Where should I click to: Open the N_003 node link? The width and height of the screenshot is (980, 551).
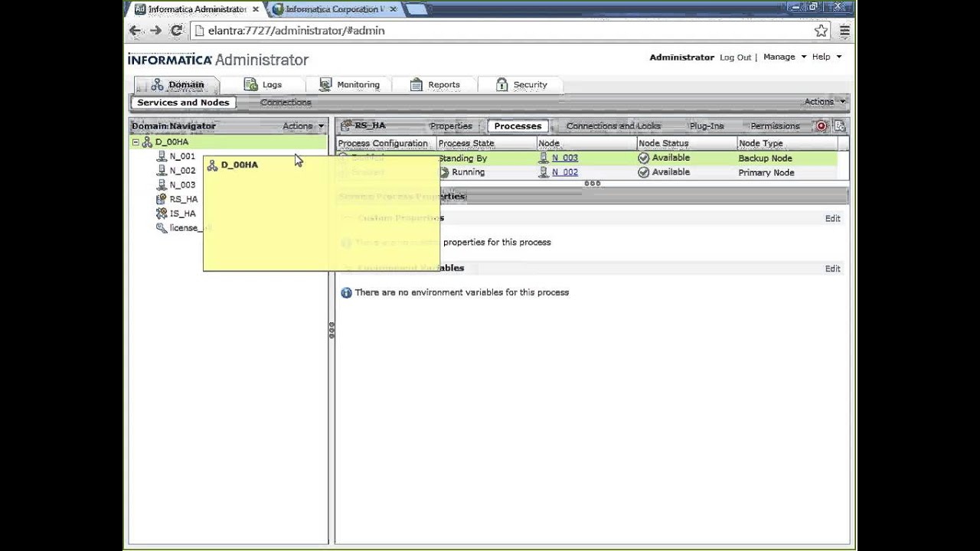pos(565,158)
